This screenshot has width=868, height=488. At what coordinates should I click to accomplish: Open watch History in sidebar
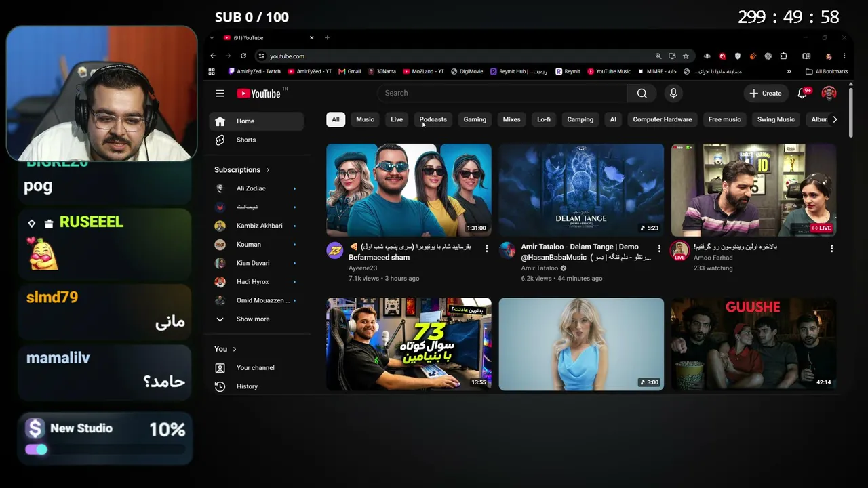coord(257,386)
